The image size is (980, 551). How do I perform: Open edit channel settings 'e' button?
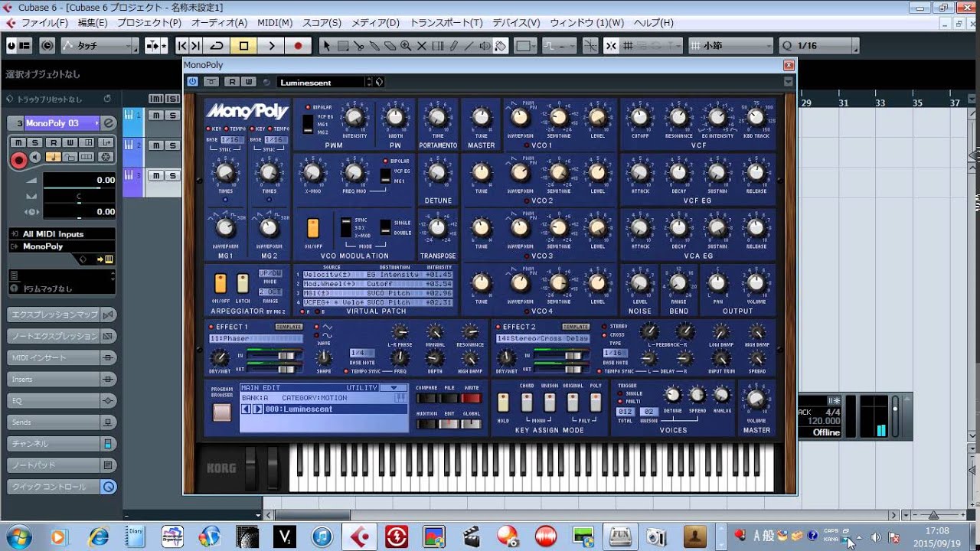point(109,123)
